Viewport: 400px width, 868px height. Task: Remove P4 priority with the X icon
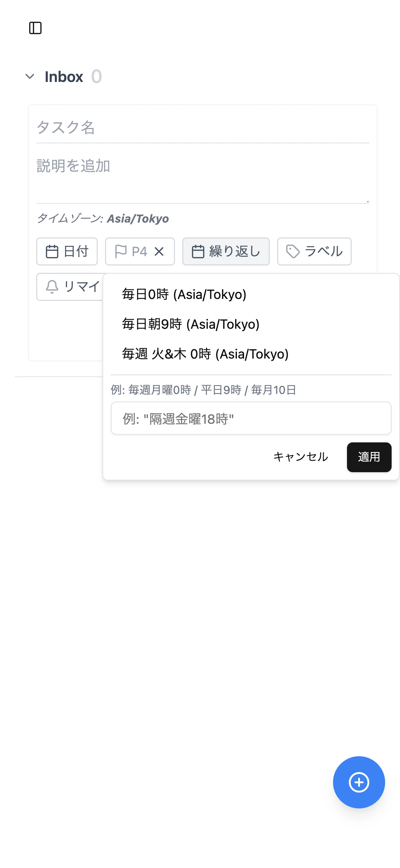click(159, 251)
